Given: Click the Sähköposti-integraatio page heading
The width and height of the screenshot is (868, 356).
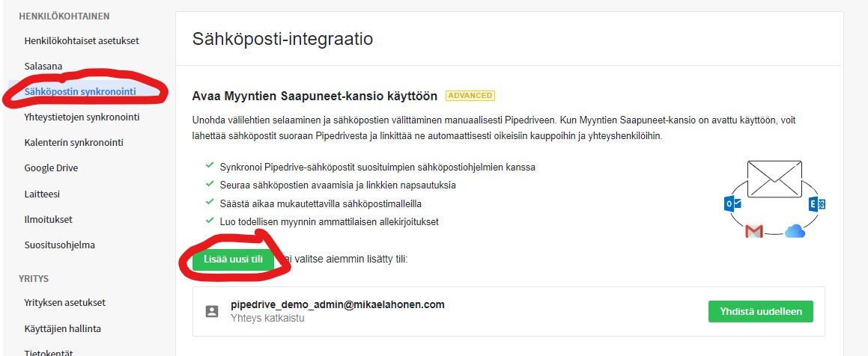Looking at the screenshot, I should pyautogui.click(x=282, y=39).
